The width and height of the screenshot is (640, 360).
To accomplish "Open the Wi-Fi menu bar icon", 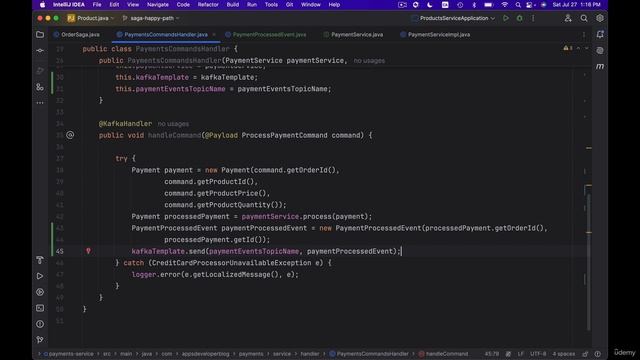I will [504, 5].
